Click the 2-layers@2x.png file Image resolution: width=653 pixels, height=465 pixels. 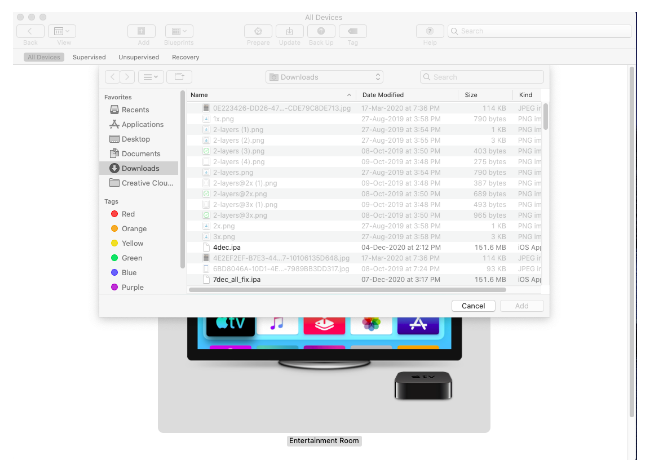[x=364, y=194]
